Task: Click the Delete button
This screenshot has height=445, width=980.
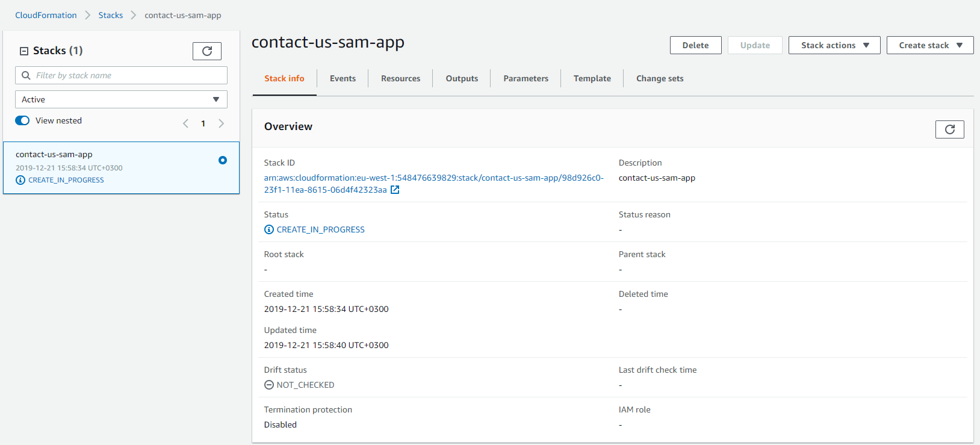Action: (695, 45)
